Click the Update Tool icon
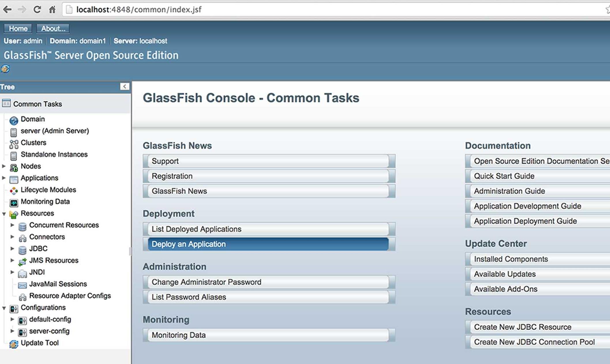This screenshot has width=610, height=364. [x=14, y=344]
